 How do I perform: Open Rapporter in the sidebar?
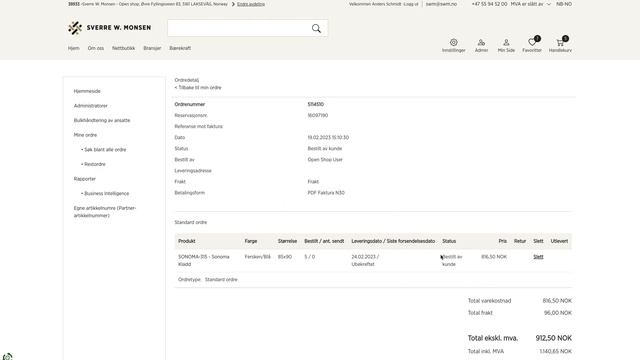click(x=84, y=179)
